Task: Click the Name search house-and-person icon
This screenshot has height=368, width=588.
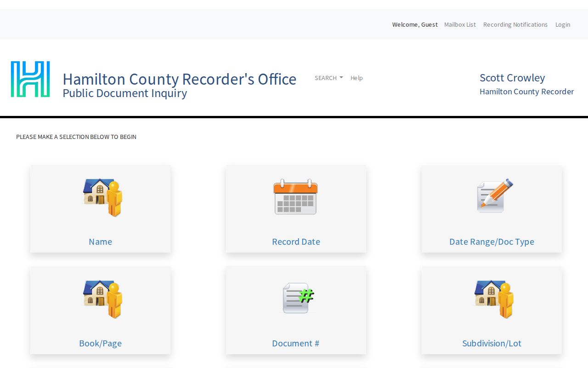Action: [102, 197]
